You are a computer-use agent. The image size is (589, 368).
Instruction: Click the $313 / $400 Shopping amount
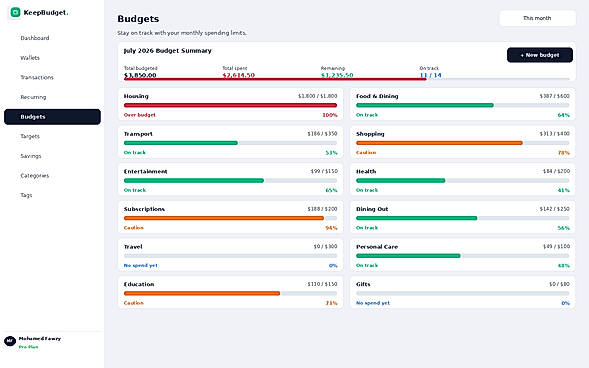(x=554, y=134)
